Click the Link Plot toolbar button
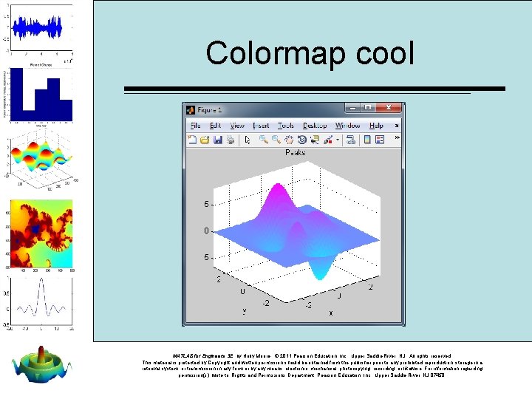This screenshot has height=399, width=532. coord(351,140)
